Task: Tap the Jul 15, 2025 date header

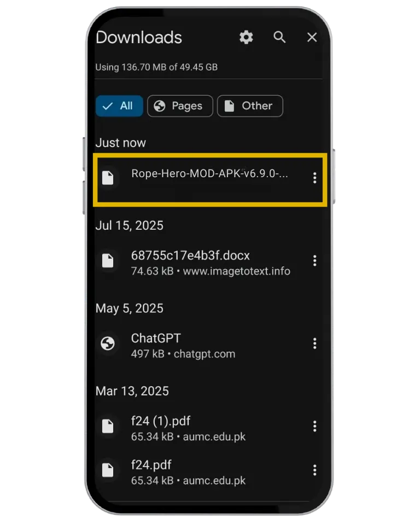Action: pyautogui.click(x=129, y=225)
